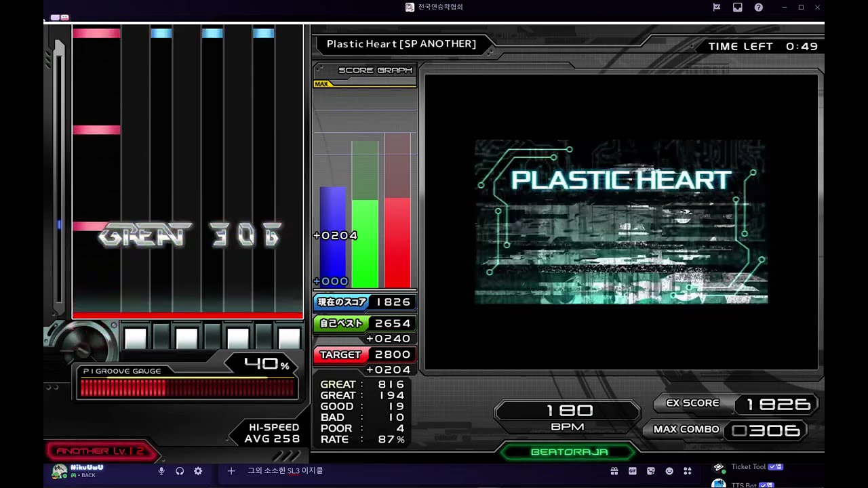Click the yellow MAX marker in the score graph
The image size is (868, 488).
click(321, 84)
